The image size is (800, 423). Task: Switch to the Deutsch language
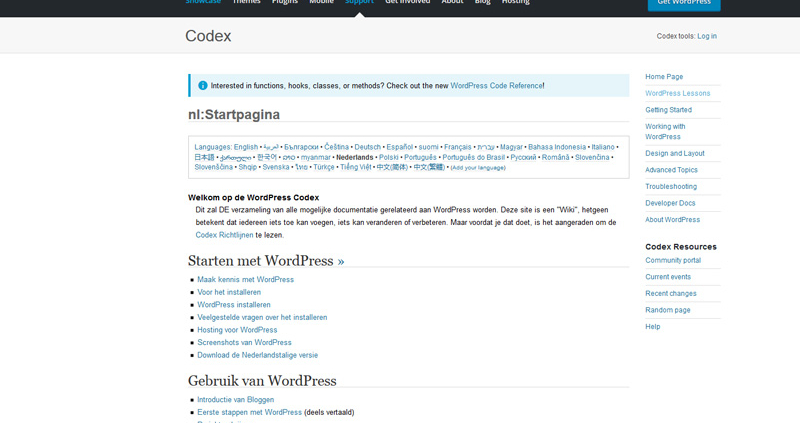pyautogui.click(x=367, y=147)
